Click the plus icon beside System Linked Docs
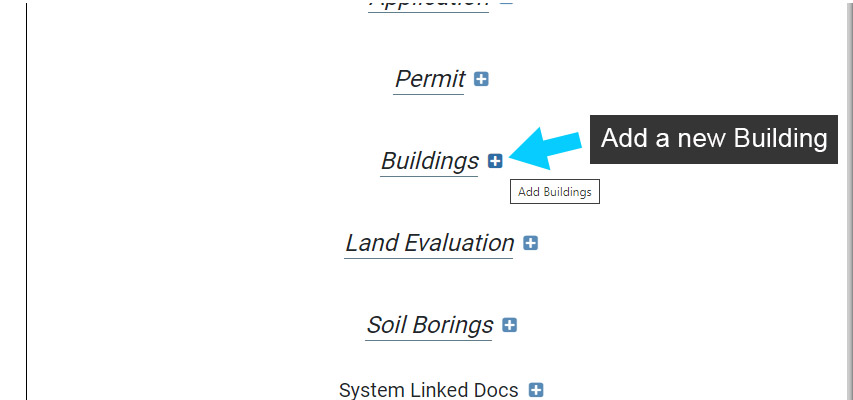The width and height of the screenshot is (853, 400). pos(536,390)
